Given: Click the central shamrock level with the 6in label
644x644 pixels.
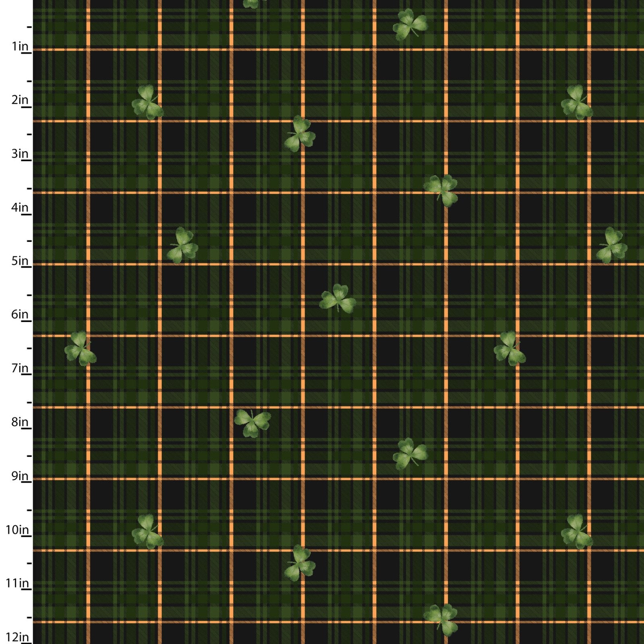Looking at the screenshot, I should coord(337,298).
